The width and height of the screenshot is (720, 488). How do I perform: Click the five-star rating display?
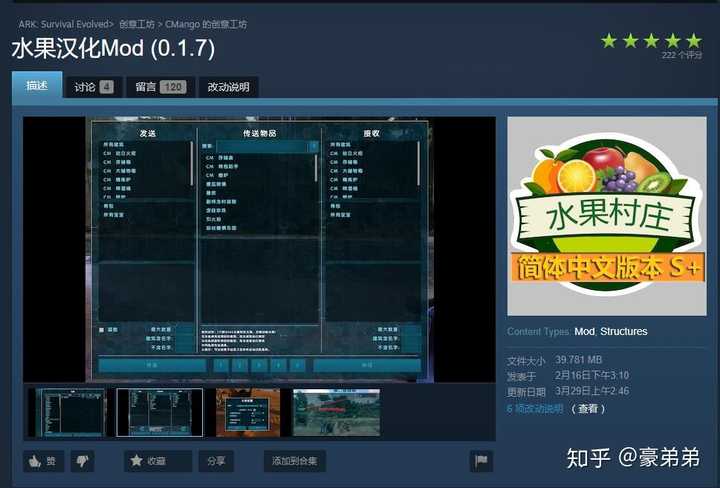(652, 41)
